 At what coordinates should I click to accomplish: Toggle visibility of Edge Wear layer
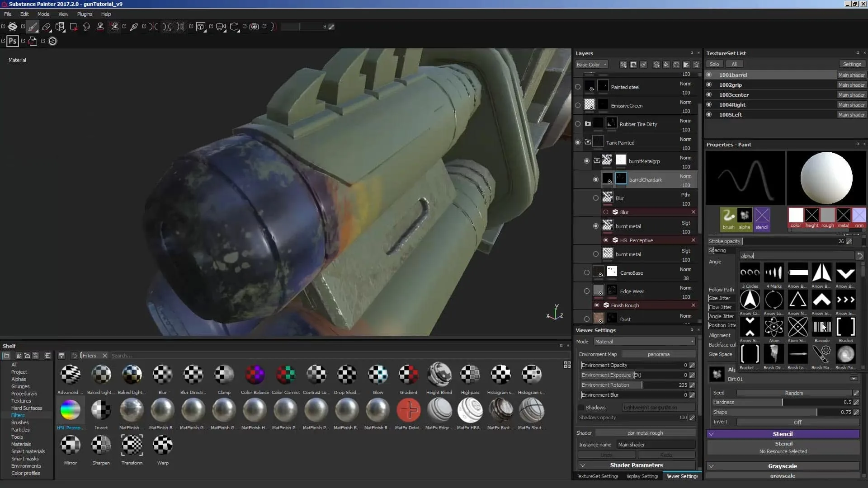tap(587, 291)
